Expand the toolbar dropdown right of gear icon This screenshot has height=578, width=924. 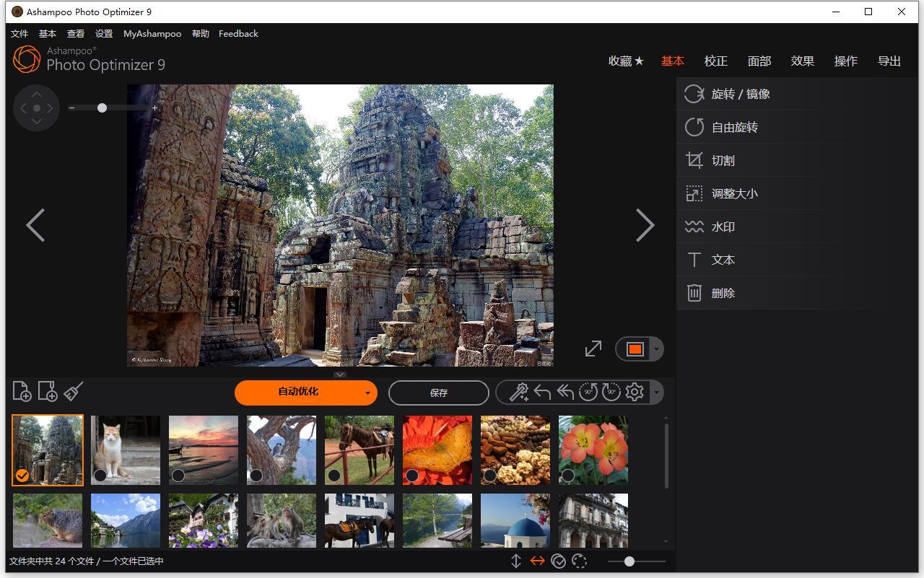click(x=655, y=393)
